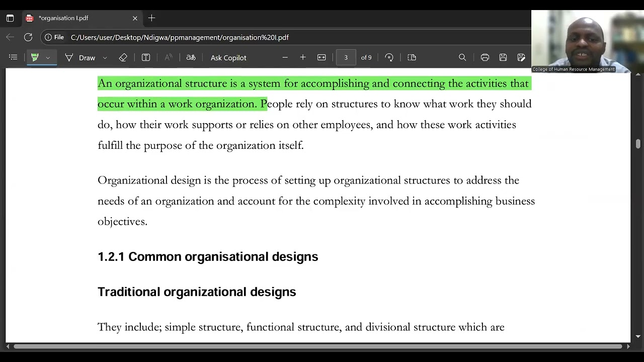Click the text 'They include; simple structure'

coord(169,327)
